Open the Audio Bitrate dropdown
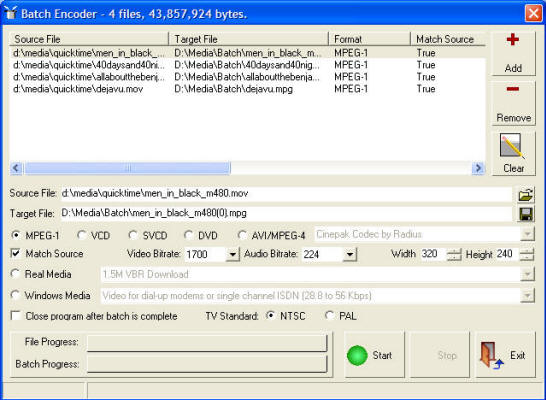Screen dimensions: 546x400 pos(349,254)
